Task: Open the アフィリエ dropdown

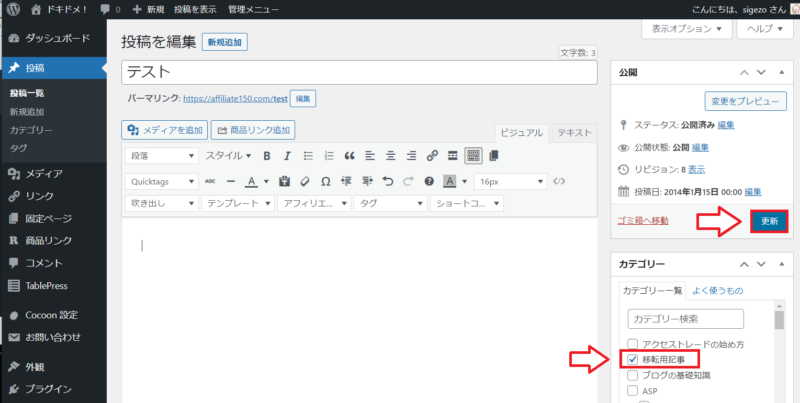Action: [314, 203]
